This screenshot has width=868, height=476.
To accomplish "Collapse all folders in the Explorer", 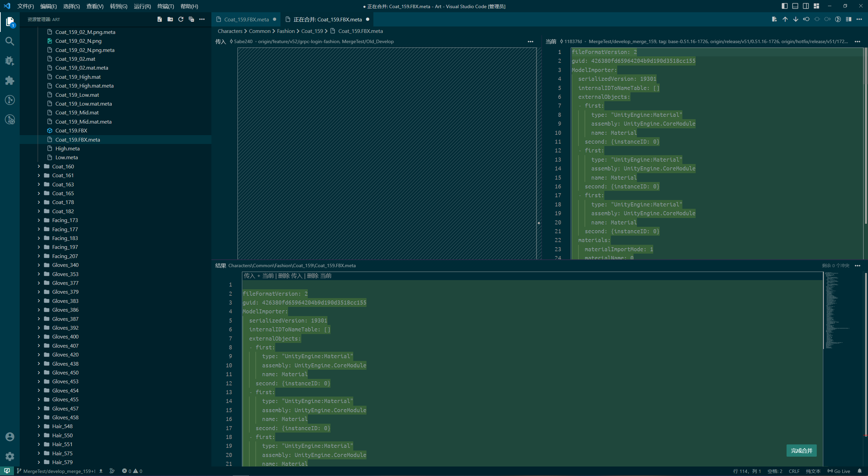I will point(191,19).
